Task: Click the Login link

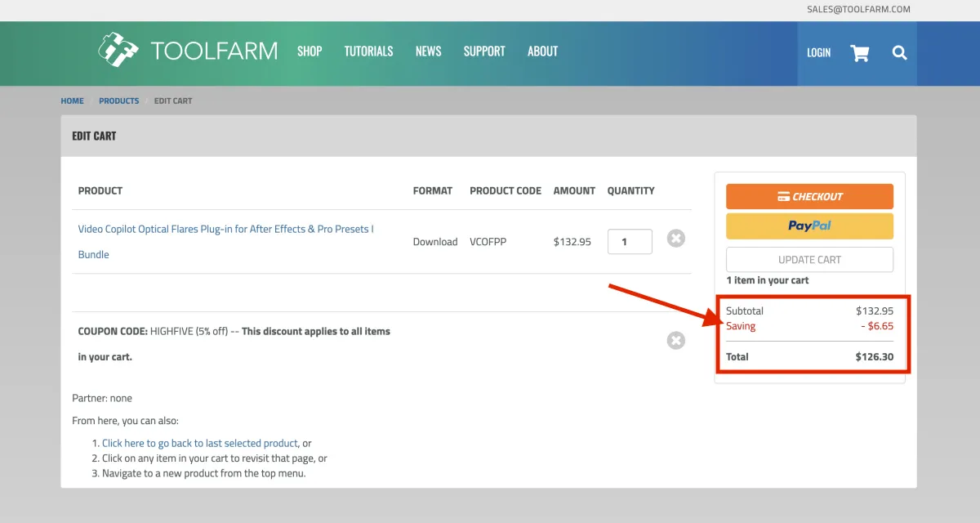Action: pos(818,52)
